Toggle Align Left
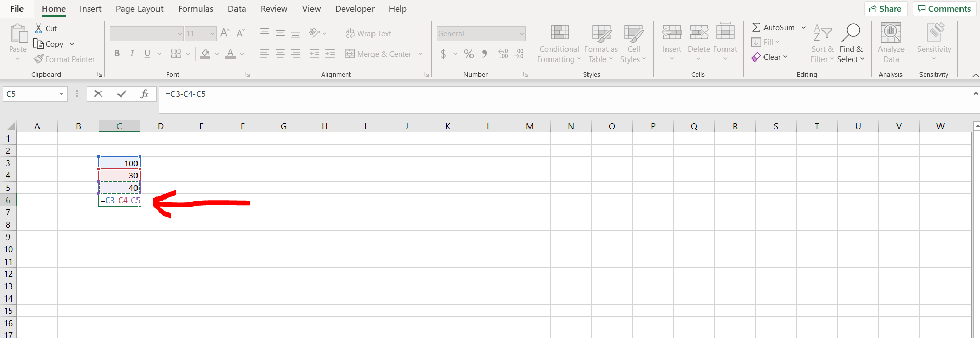980x338 pixels. point(265,54)
